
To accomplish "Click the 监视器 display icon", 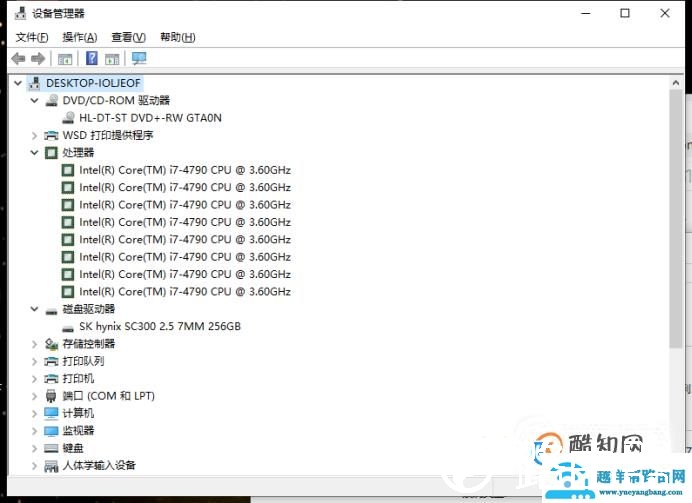I will (51, 431).
